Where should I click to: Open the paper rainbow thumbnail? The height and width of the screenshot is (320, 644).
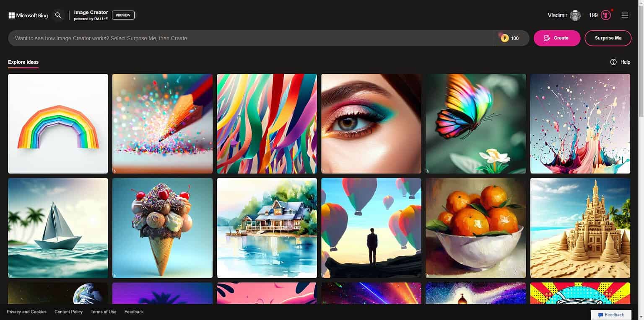coord(57,124)
